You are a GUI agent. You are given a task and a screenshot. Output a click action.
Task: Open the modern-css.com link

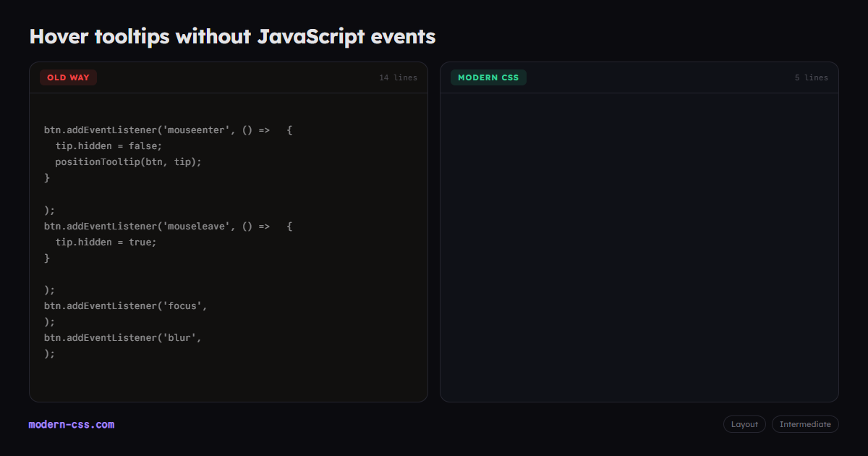[72, 425]
